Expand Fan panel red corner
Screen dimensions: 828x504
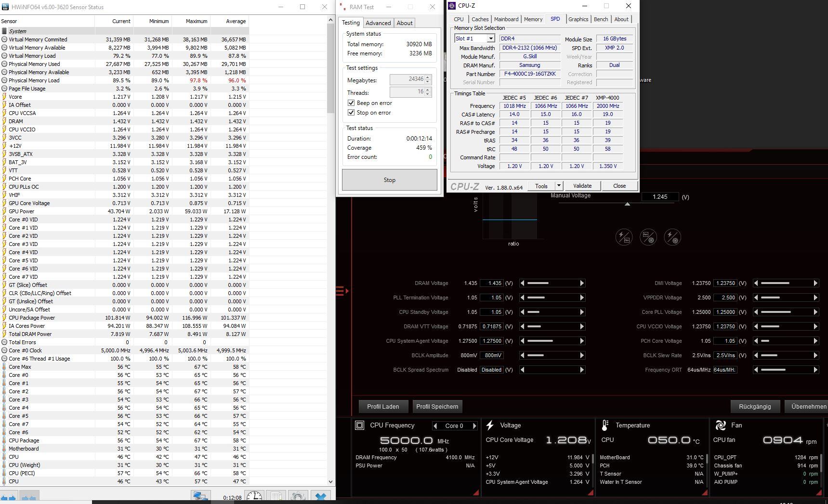[x=819, y=492]
